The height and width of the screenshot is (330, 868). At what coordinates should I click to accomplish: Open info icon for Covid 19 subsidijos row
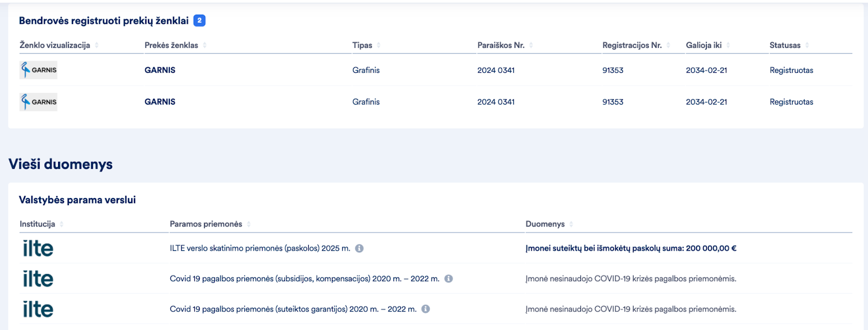point(449,278)
